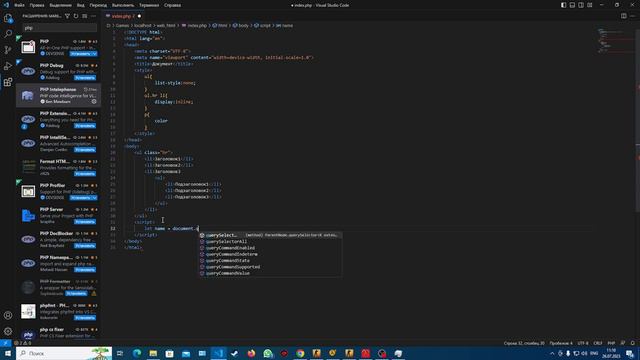The height and width of the screenshot is (360, 640).
Task: Open the Edit (Правка) menu
Action: click(x=37, y=5)
